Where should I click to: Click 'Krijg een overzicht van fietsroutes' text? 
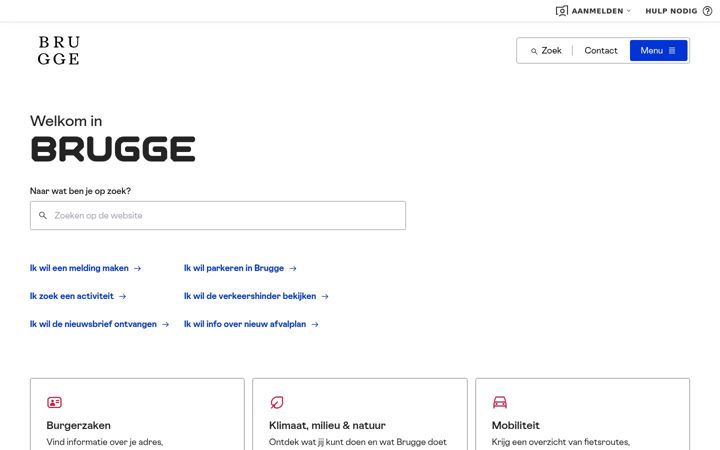[x=561, y=442]
